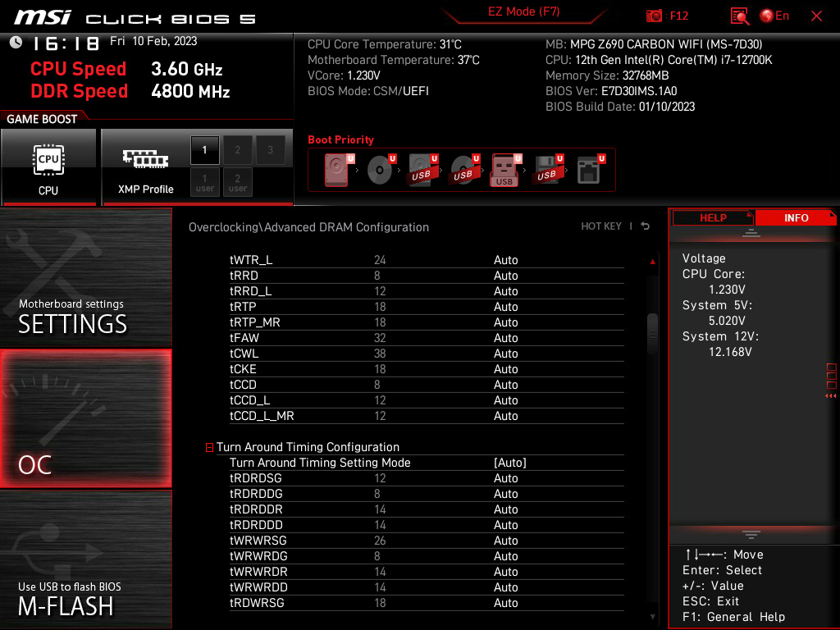Toggle the CPU Game Boost button
This screenshot has height=630, width=840.
(48, 167)
